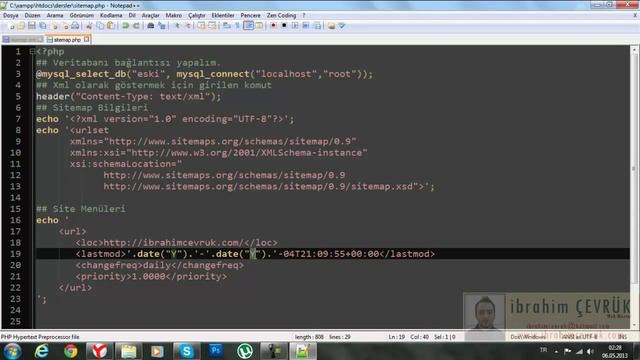Click the scrollbar up arrow
This screenshot has height=360, width=640.
[634, 50]
